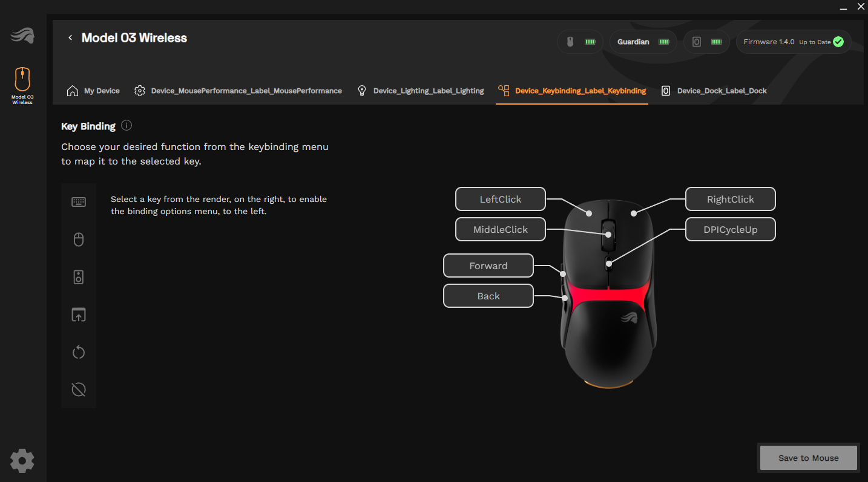Select the LeftClick key label

pos(500,199)
